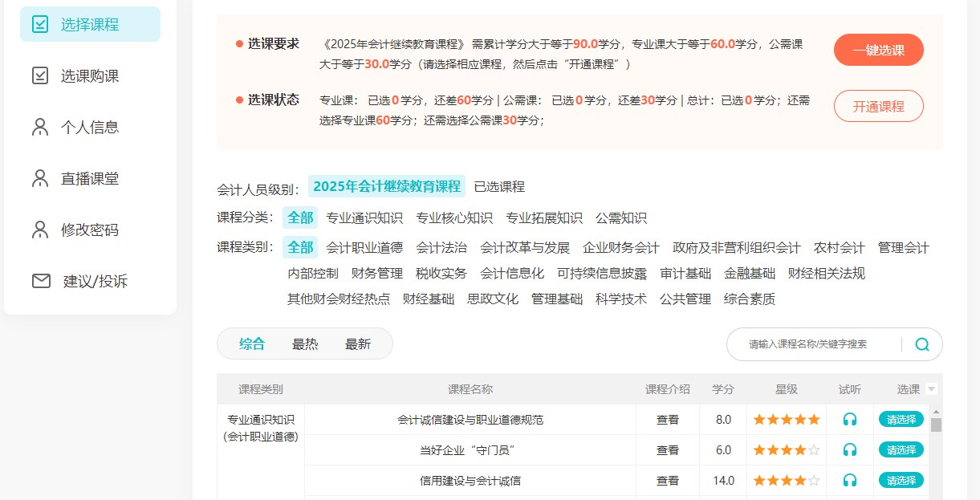980x500 pixels.
Task: Switch to the 已选课程 tab
Action: [499, 187]
